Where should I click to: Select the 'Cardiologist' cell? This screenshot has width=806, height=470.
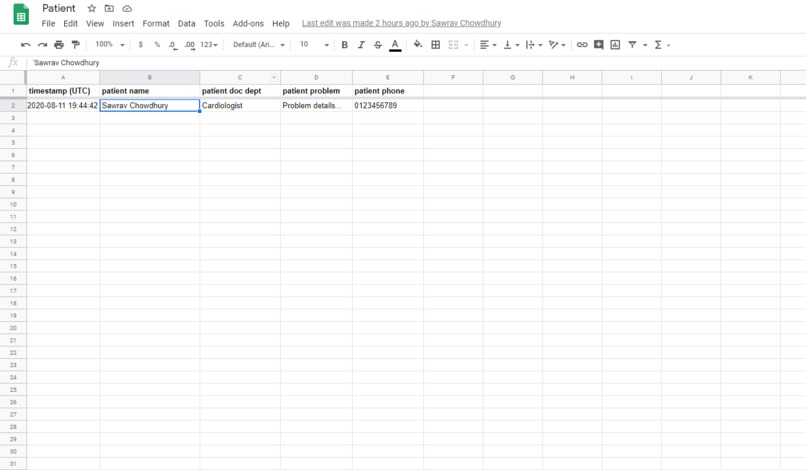[x=240, y=105]
